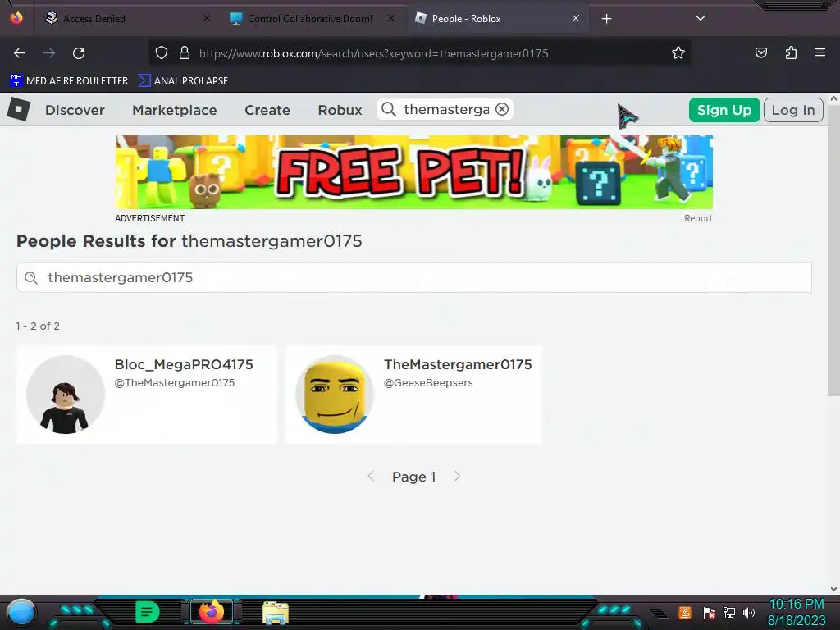
Task: Open the Create menu item
Action: click(267, 110)
